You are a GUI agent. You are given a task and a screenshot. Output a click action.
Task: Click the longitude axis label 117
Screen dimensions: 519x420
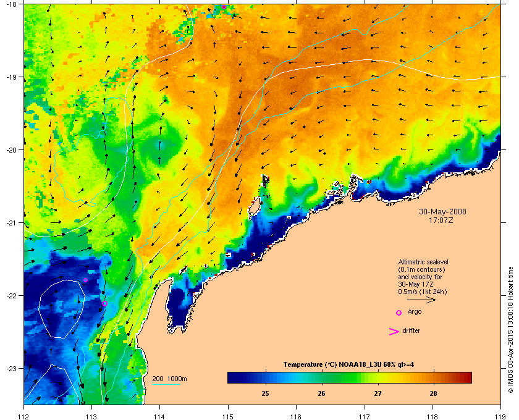click(x=365, y=416)
